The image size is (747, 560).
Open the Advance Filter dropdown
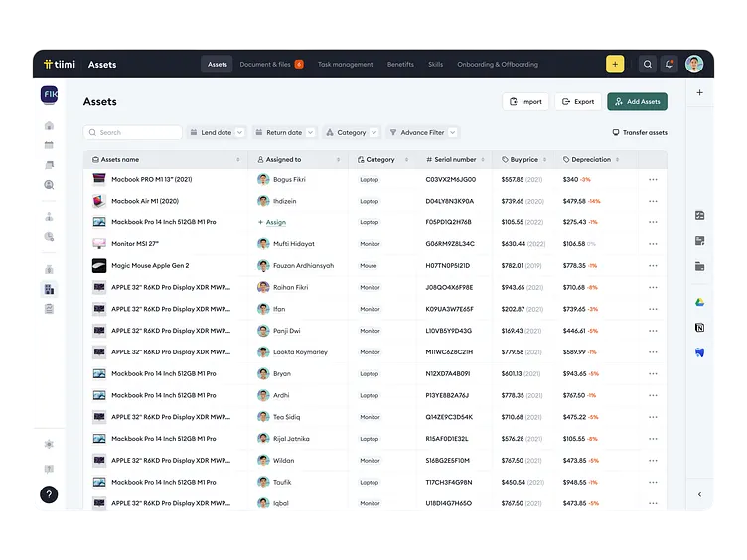tap(423, 132)
